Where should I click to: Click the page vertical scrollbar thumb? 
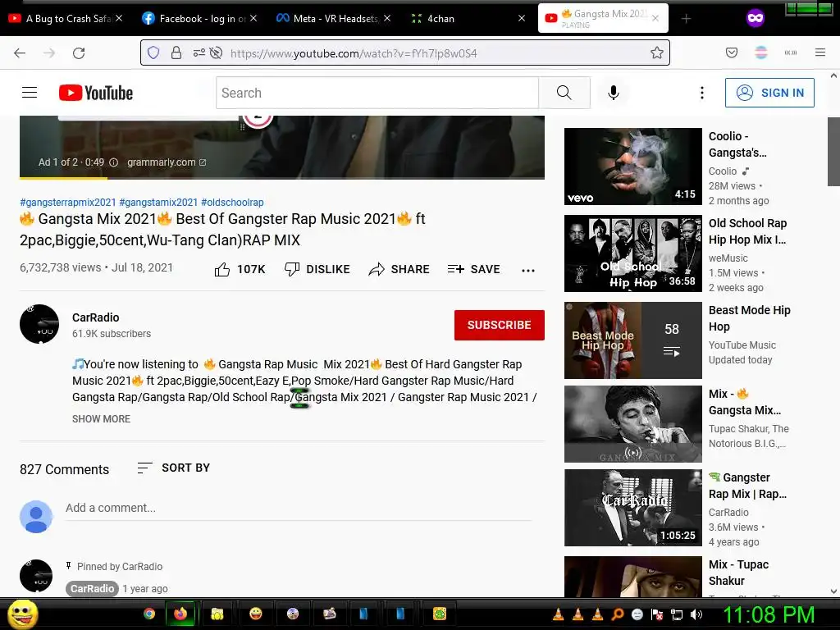tap(833, 152)
